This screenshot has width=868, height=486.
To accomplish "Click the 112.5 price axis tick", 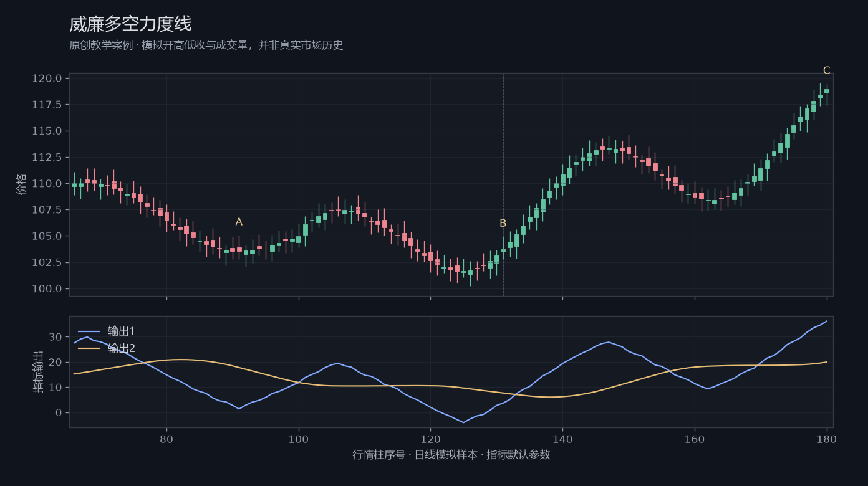I will tap(47, 158).
